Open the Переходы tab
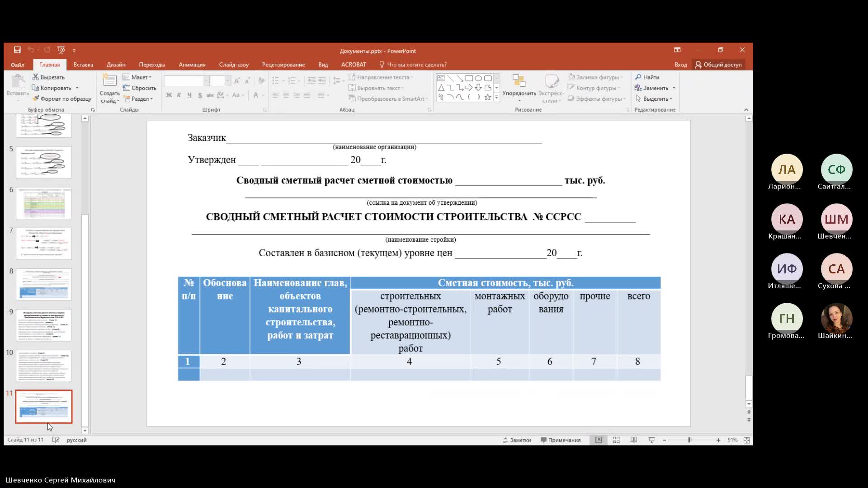The height and width of the screenshot is (488, 868). pos(152,65)
